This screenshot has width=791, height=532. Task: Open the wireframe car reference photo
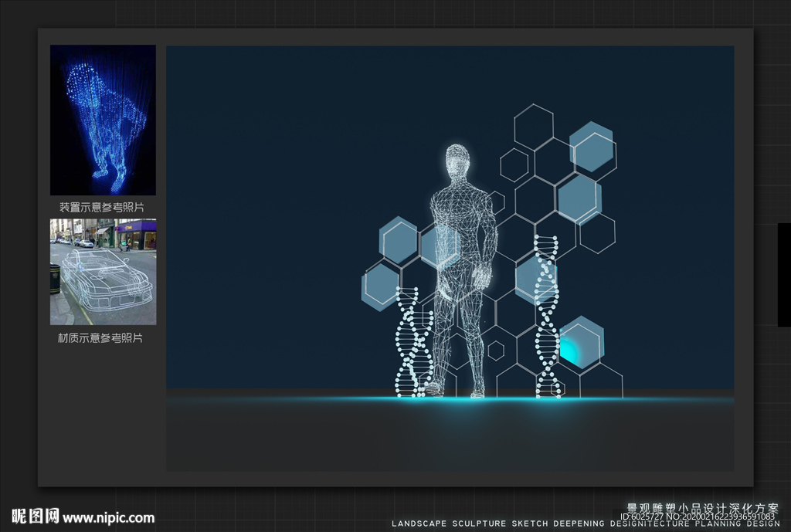[x=103, y=271]
